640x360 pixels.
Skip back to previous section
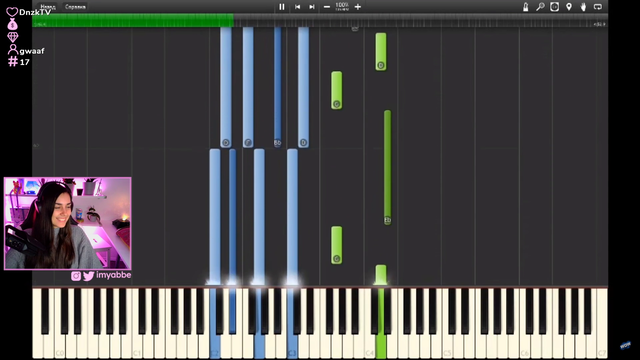click(298, 7)
